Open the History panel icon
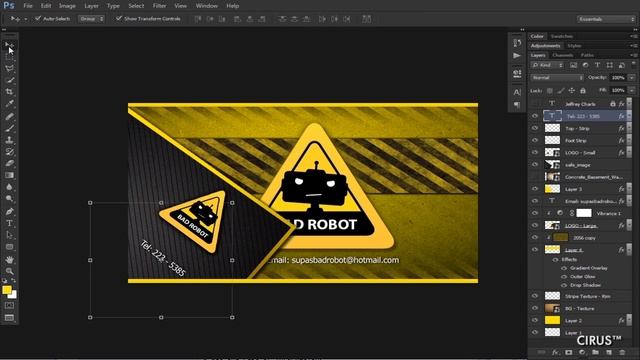The image size is (640, 360). (517, 43)
